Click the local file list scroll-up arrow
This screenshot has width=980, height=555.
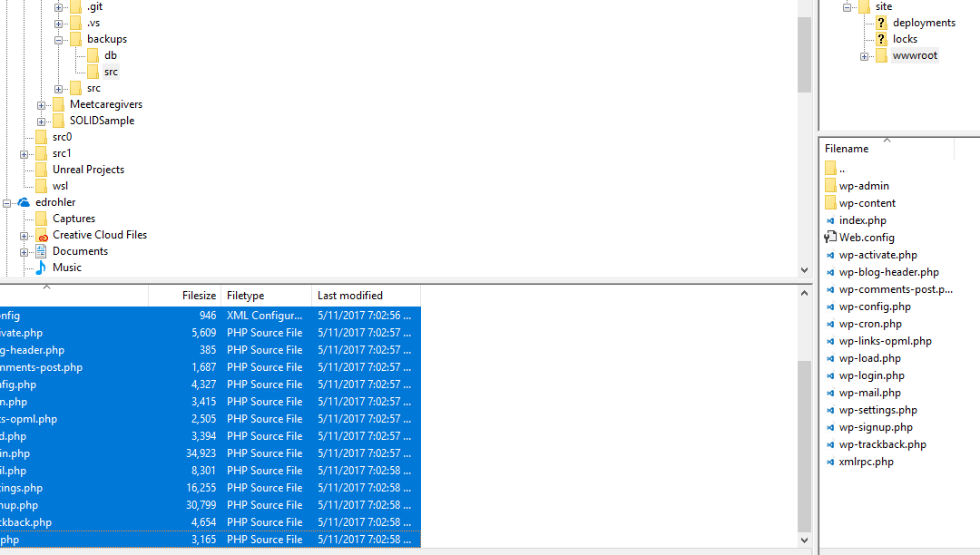(804, 293)
